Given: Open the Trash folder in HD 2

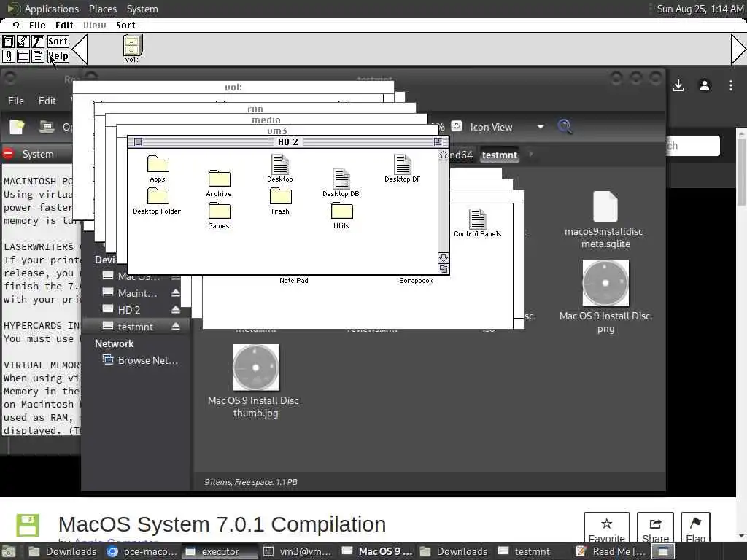Looking at the screenshot, I should [280, 196].
